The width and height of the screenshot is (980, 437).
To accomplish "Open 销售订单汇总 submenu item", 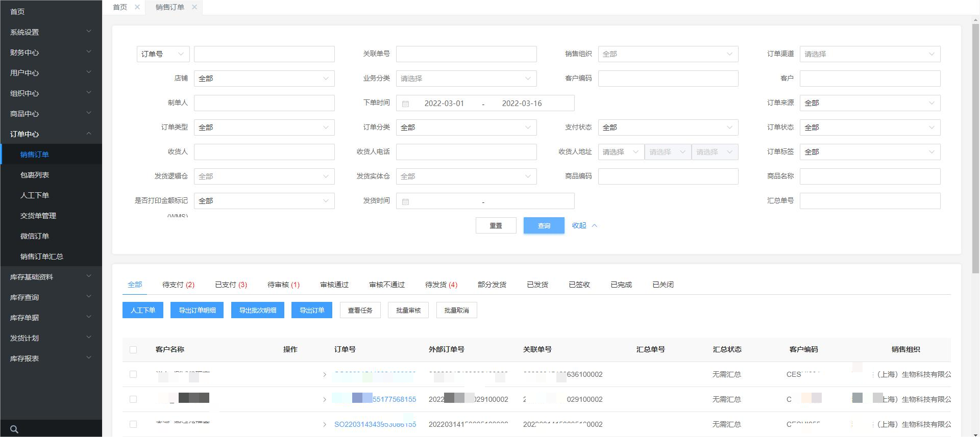I will [51, 256].
